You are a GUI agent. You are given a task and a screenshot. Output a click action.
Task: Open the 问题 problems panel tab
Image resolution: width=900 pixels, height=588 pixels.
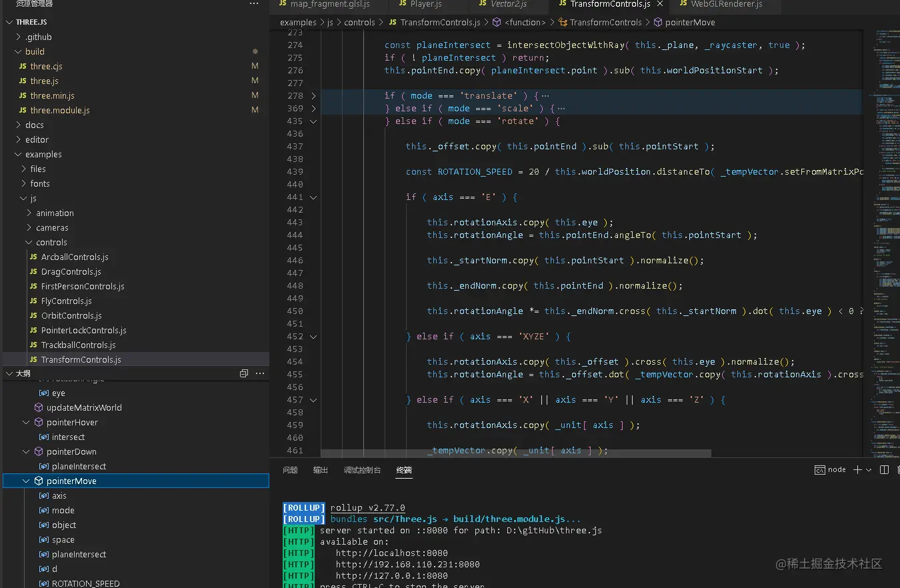pyautogui.click(x=290, y=470)
